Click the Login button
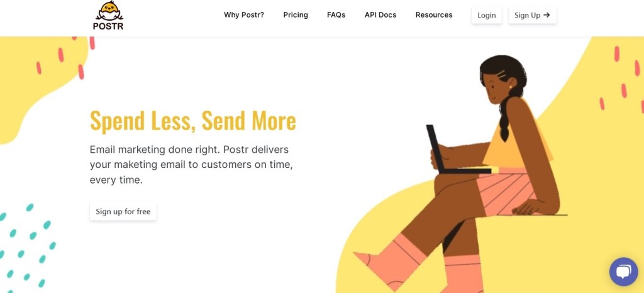This screenshot has width=644, height=293. (487, 15)
